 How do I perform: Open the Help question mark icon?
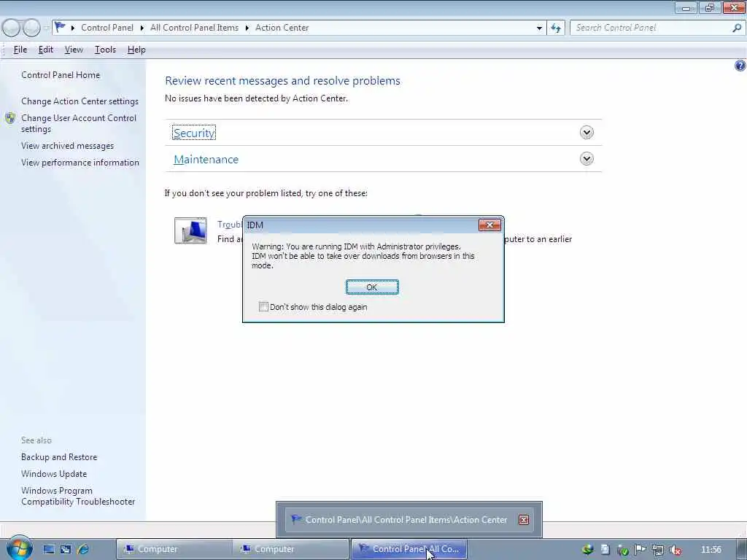pyautogui.click(x=740, y=66)
